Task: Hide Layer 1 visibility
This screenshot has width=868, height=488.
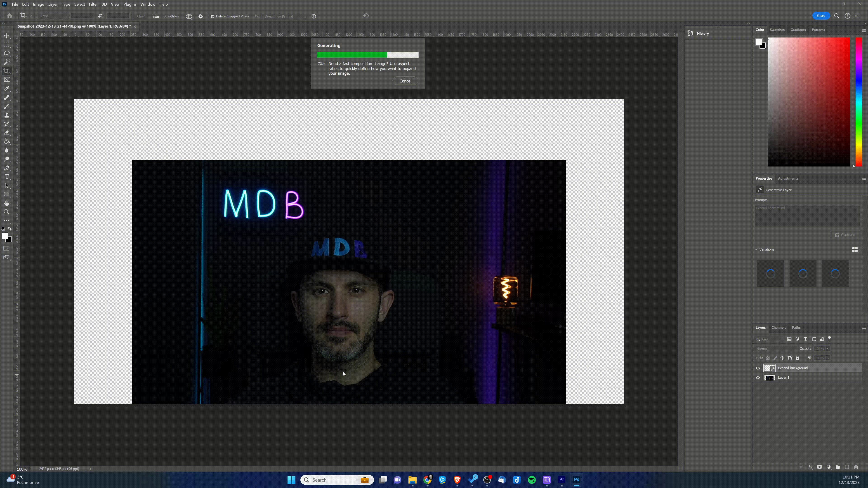Action: pos(758,378)
